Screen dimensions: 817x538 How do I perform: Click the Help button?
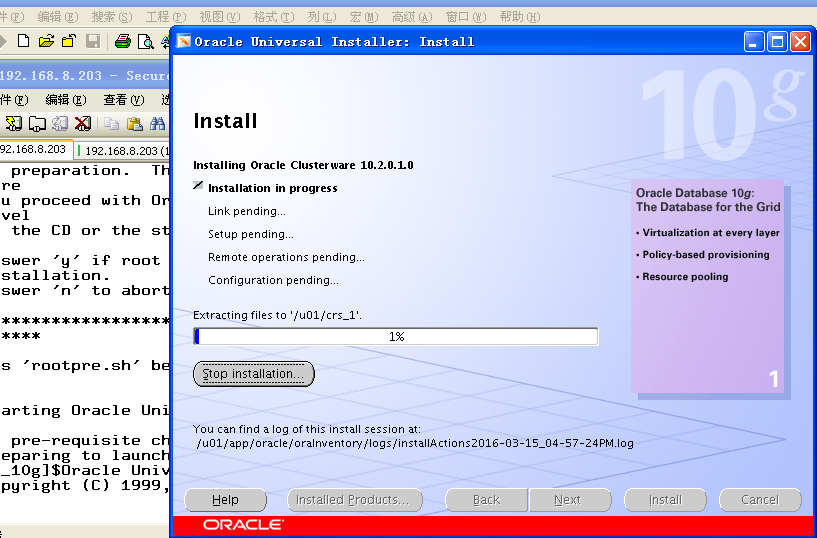[x=226, y=500]
